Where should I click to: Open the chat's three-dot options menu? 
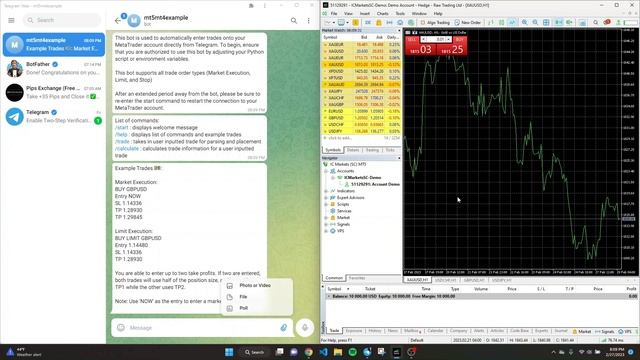(x=309, y=20)
